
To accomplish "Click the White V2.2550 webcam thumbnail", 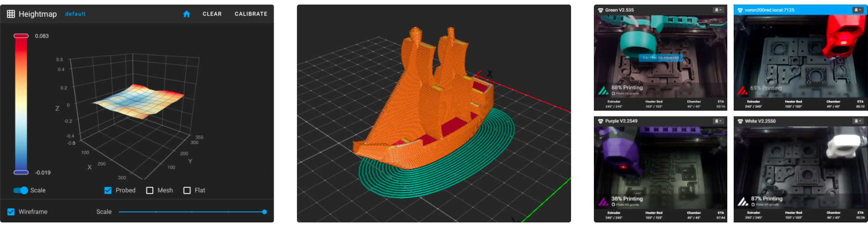I will [x=800, y=167].
